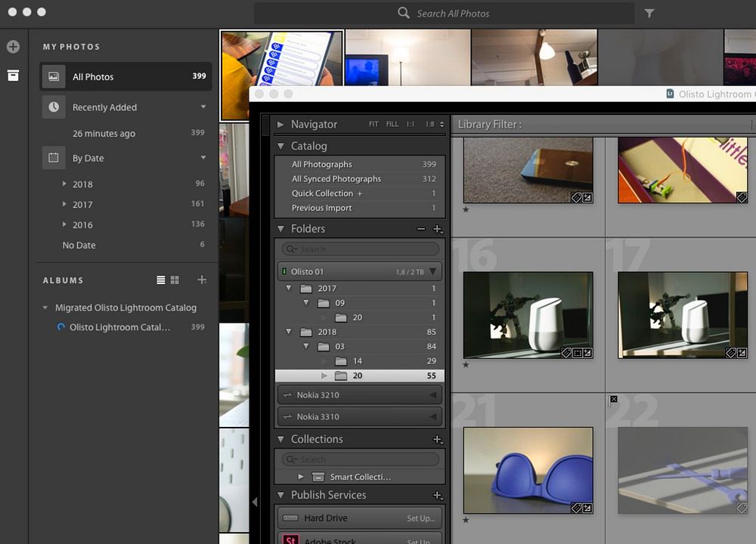Expand the Navigator panel
Screen dimensions: 756x544
(x=280, y=125)
